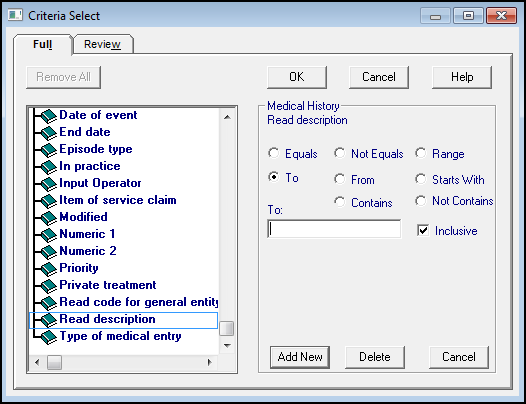Click the Help button

click(462, 77)
